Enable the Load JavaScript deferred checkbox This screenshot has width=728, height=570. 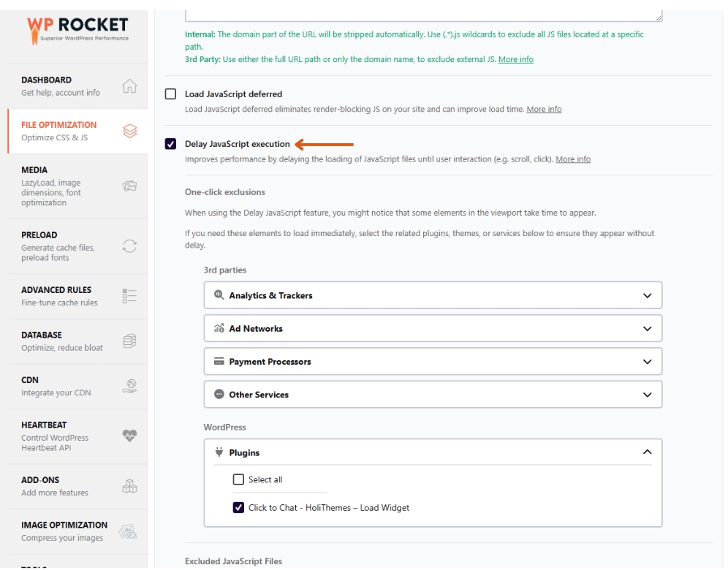click(171, 94)
